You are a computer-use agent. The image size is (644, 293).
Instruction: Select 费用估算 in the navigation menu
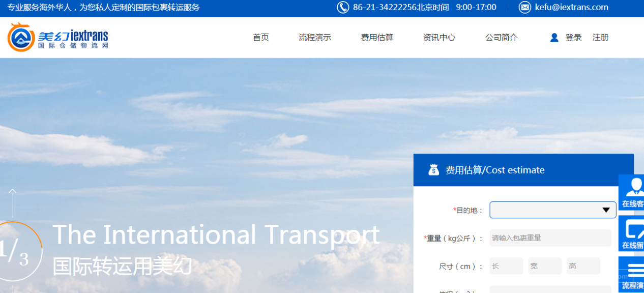(x=377, y=37)
